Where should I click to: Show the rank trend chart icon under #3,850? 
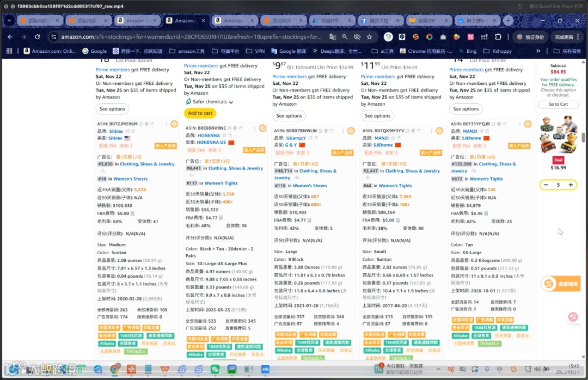coord(103,171)
